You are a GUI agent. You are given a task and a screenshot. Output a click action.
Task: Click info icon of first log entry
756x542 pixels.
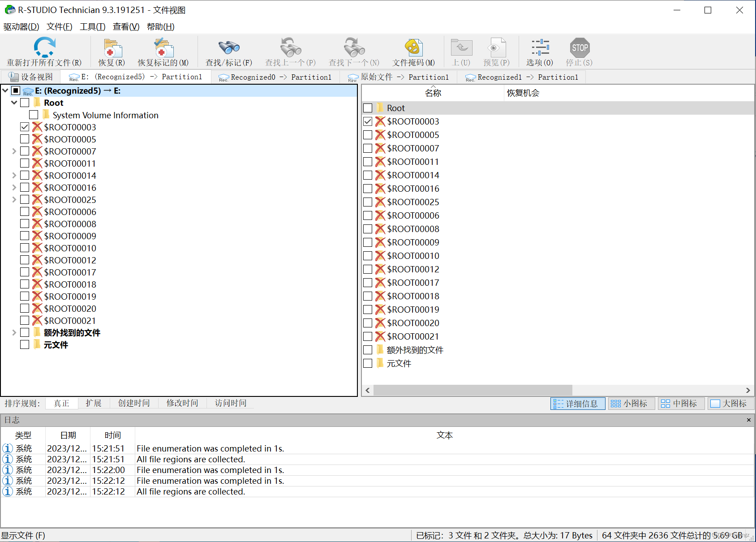coord(8,448)
